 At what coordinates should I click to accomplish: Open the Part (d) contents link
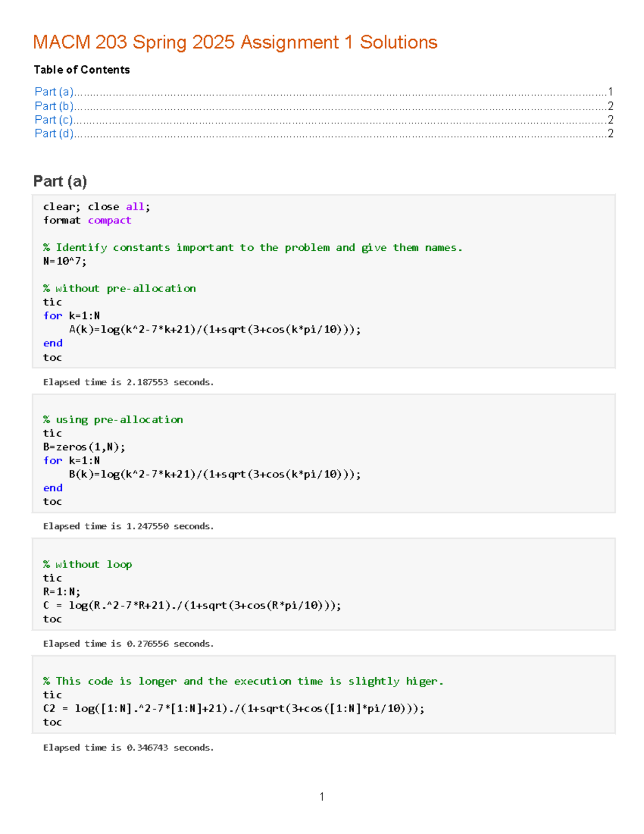tap(54, 133)
